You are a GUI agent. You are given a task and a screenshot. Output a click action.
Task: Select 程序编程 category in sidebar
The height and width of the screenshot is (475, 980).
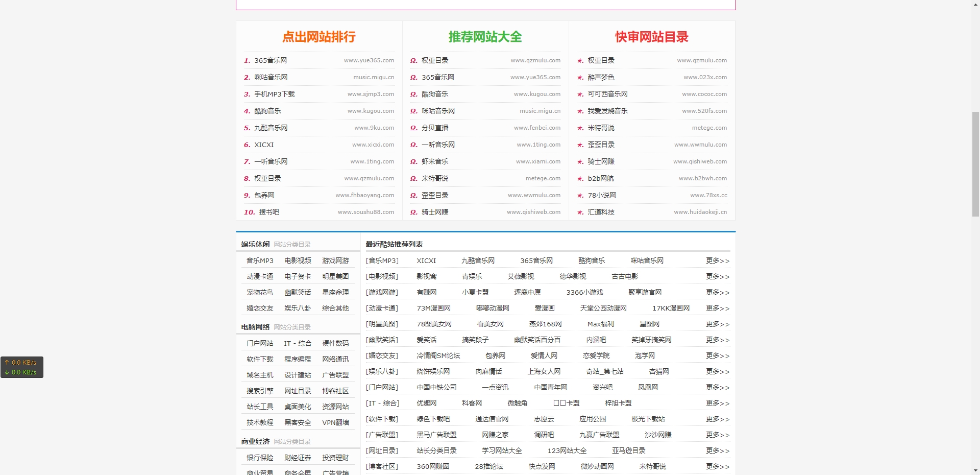(298, 359)
